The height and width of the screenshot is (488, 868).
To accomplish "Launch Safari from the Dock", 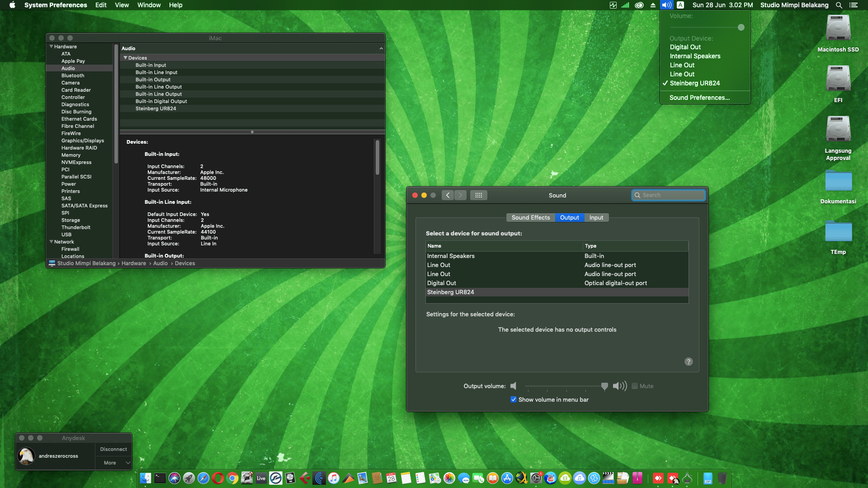I will 203,478.
